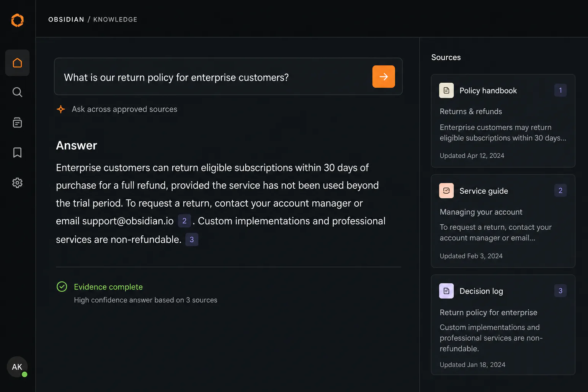Click the Policy handbook excerpt about 30 days
Image resolution: width=588 pixels, height=392 pixels.
(x=503, y=132)
